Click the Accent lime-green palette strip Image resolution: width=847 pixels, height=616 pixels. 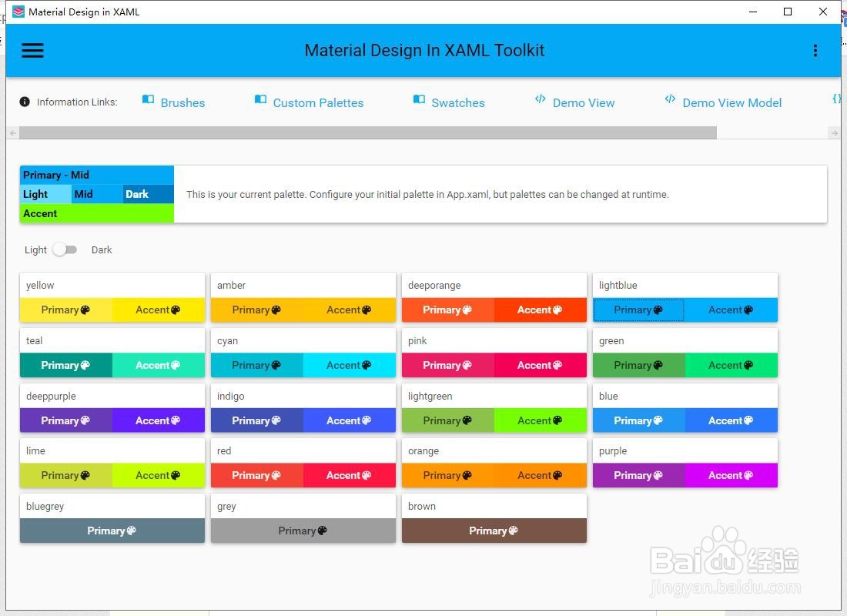pos(97,213)
